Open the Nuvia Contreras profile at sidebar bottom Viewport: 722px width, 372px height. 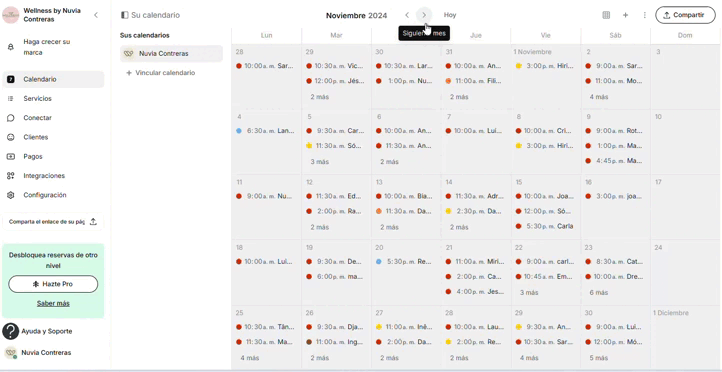(x=46, y=353)
